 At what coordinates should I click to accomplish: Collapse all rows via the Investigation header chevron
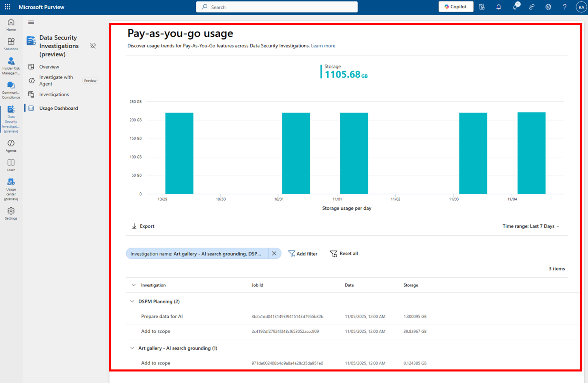tap(134, 285)
